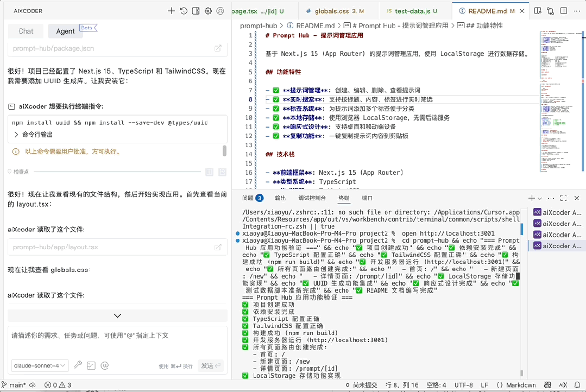This screenshot has height=392, width=586.
Task: Click the @ mention icon in chat input
Action: (x=105, y=365)
